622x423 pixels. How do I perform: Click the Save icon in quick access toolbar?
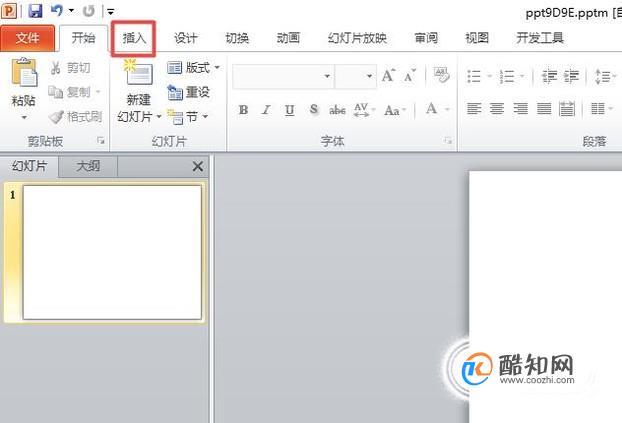point(35,11)
